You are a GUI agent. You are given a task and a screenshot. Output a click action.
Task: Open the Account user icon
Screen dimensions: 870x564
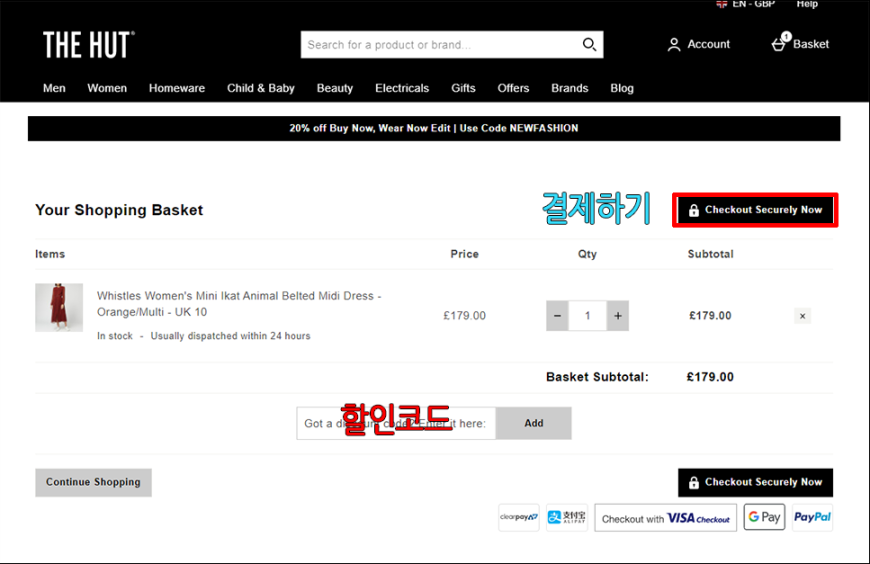[x=674, y=44]
